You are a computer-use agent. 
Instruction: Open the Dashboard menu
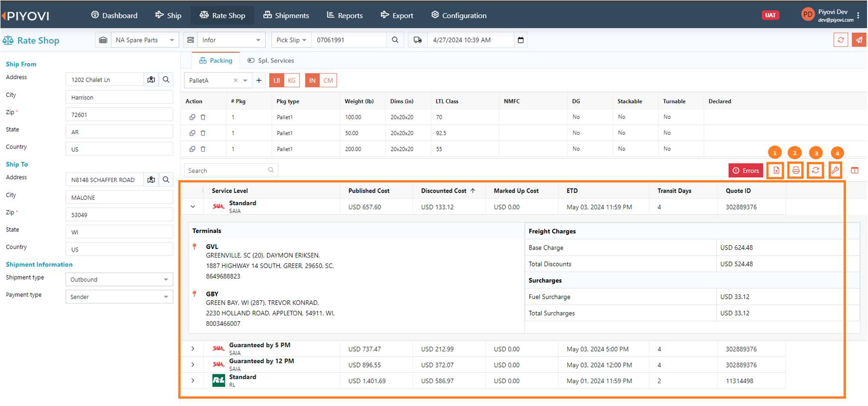[x=114, y=15]
